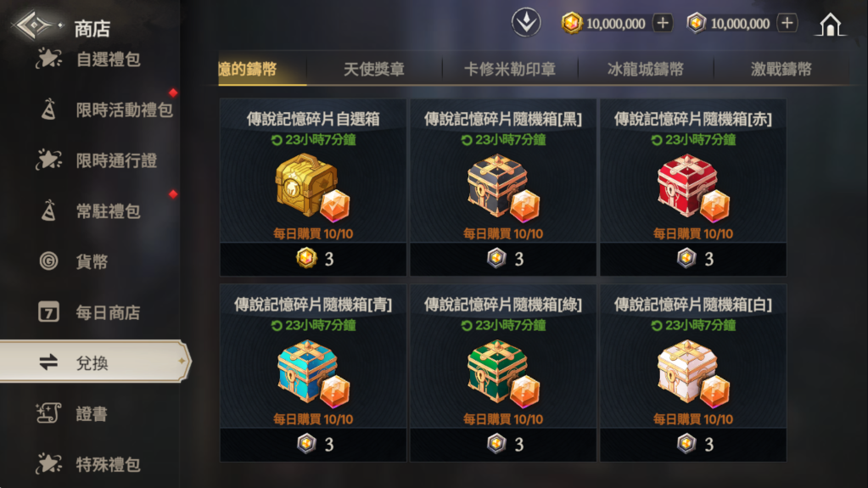
Task: Open the 激戰鑄幣 tab
Action: tap(781, 70)
